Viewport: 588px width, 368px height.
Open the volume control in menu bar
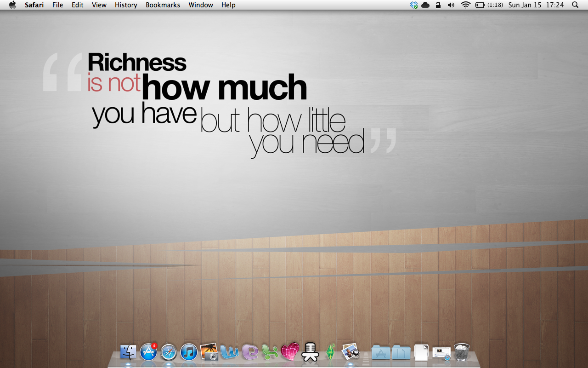[451, 5]
